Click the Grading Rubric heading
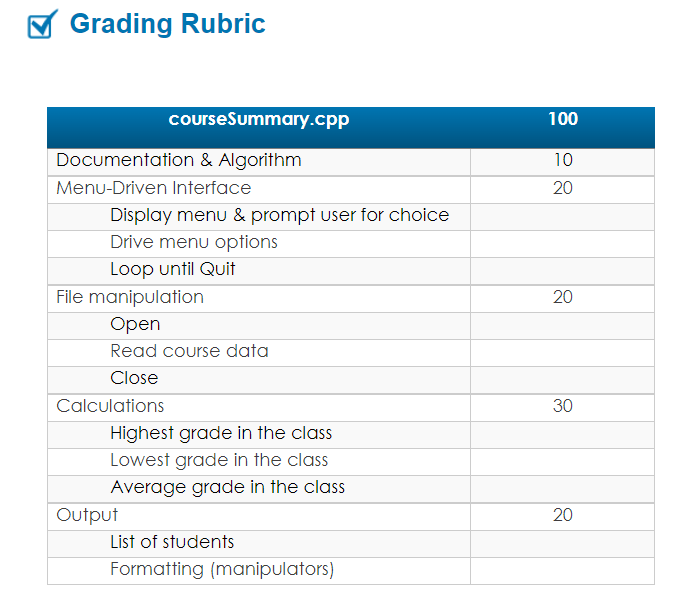This screenshot has height=600, width=687. point(167,23)
